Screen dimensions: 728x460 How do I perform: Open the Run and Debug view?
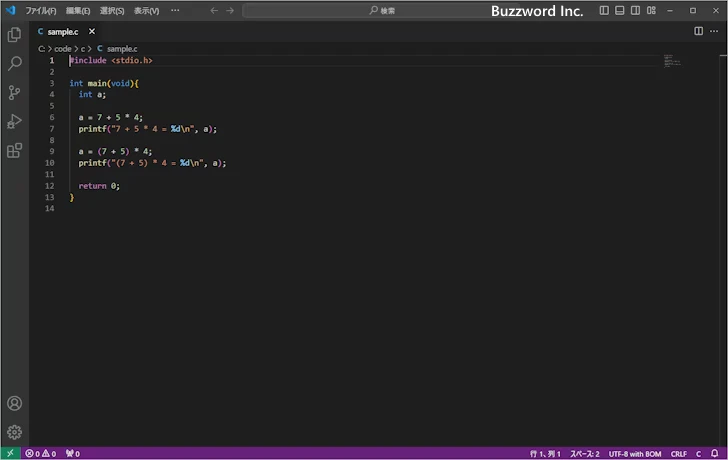click(14, 121)
